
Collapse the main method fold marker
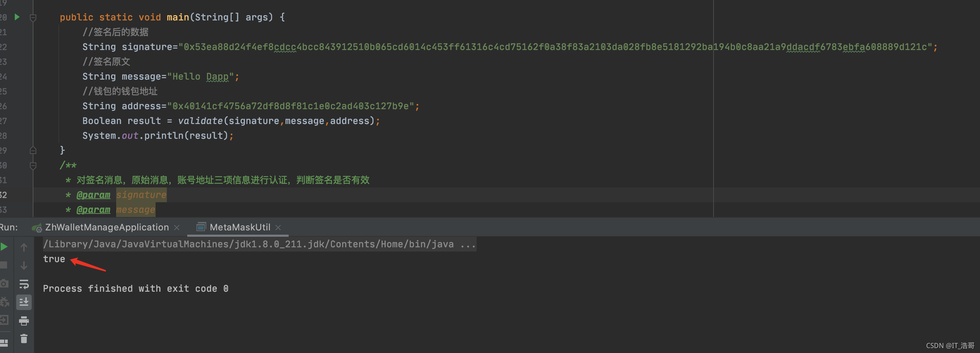[33, 18]
